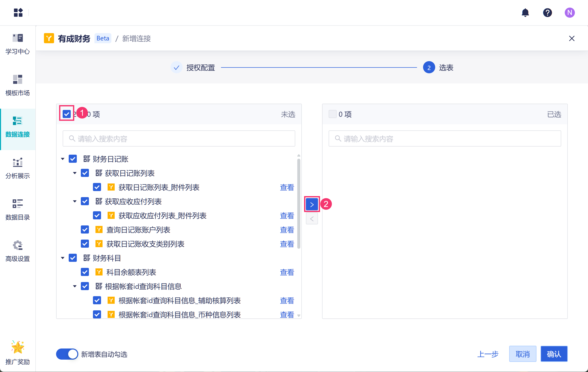588x372 pixels.
Task: Go to 模板市场 in the sidebar
Action: click(18, 85)
